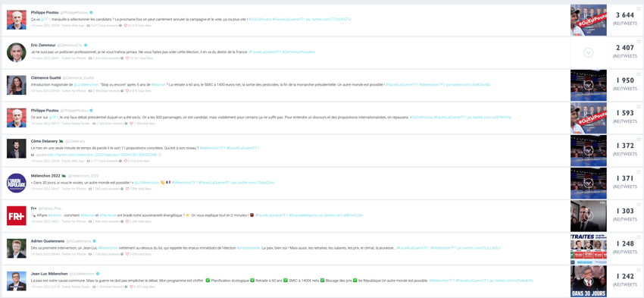Click the @JLMelenchon mention in Guetté's tweet
The height and width of the screenshot is (298, 644).
click(85, 85)
